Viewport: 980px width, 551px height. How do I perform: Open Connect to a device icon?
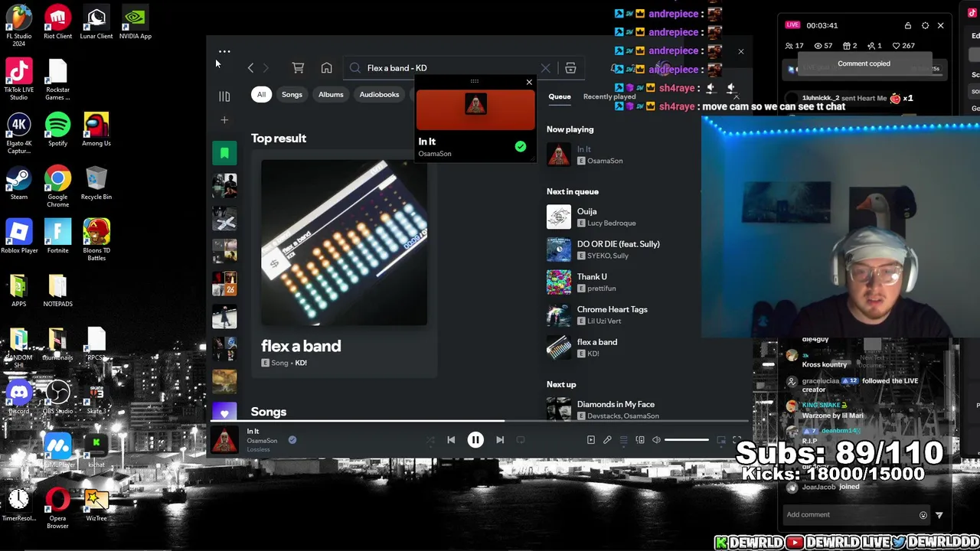640,440
